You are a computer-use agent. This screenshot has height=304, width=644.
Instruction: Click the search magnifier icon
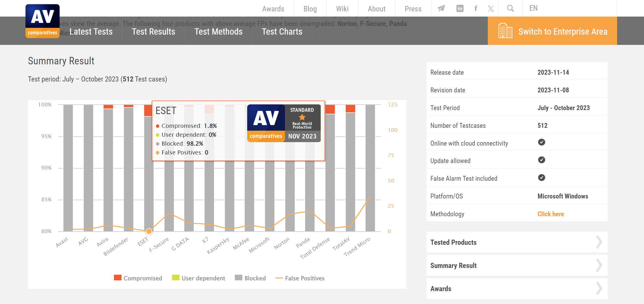(510, 8)
